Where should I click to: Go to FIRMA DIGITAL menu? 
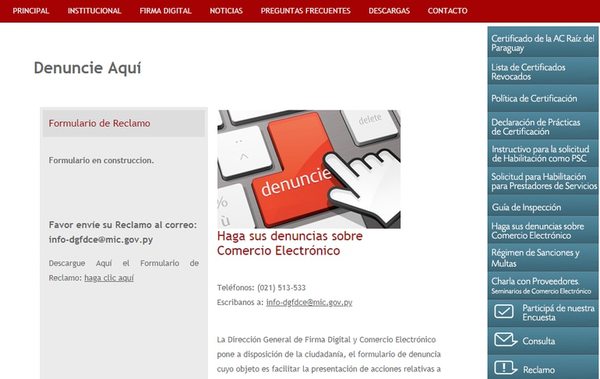coord(165,11)
